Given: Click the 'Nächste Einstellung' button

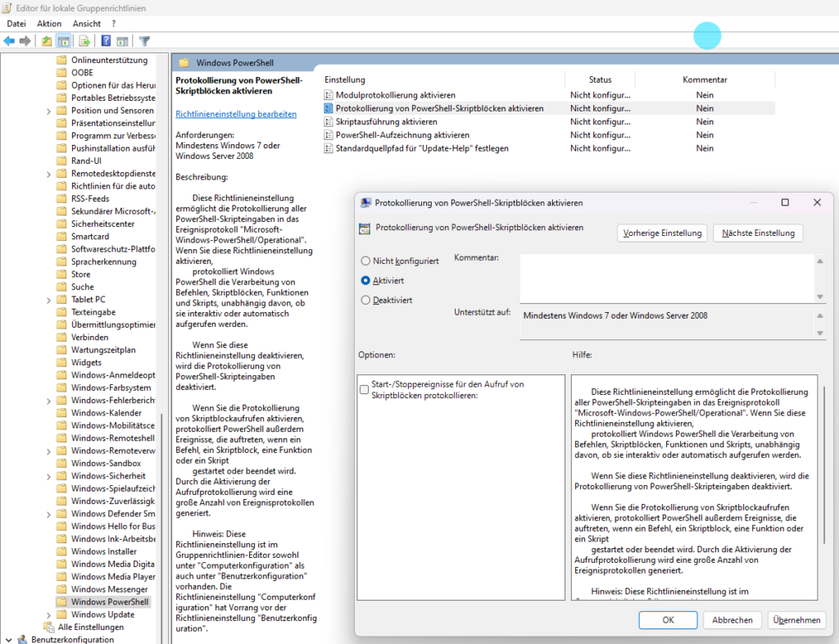Looking at the screenshot, I should coord(758,234).
